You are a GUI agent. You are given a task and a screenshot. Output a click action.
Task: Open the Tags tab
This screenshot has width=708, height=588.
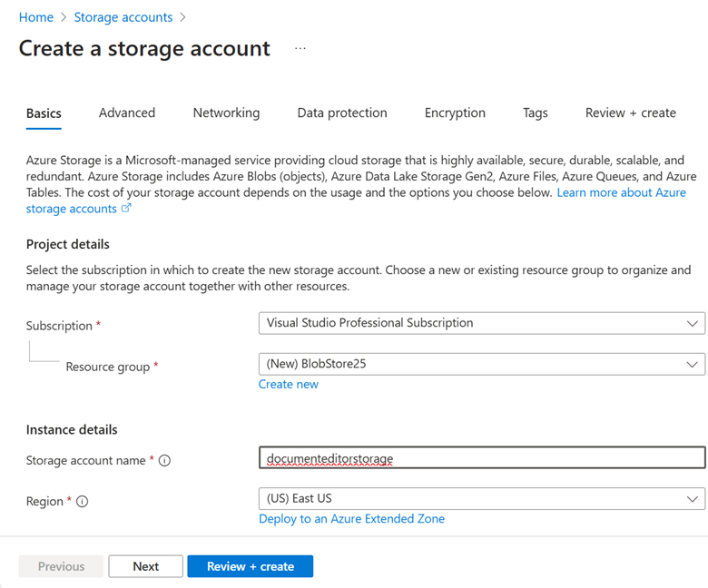[535, 113]
